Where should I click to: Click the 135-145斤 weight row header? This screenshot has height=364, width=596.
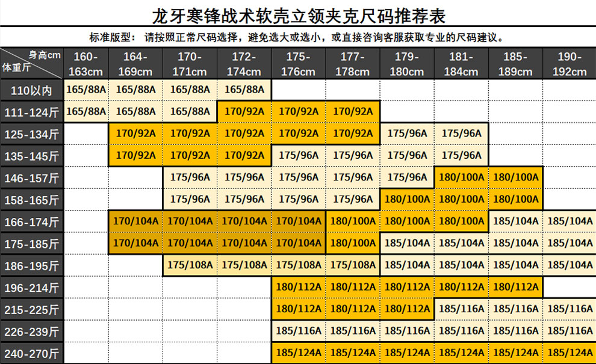[31, 156]
